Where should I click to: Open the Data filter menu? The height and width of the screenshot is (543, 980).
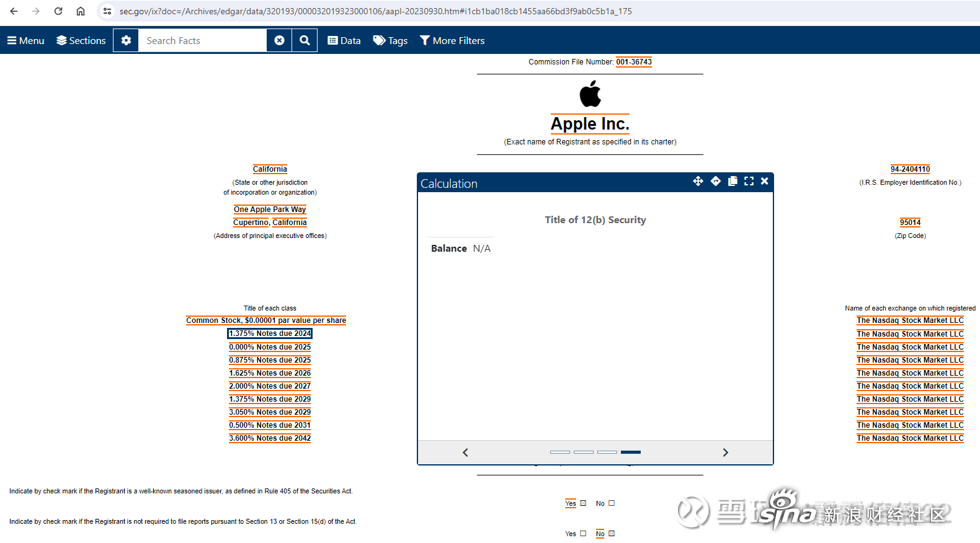click(x=344, y=40)
